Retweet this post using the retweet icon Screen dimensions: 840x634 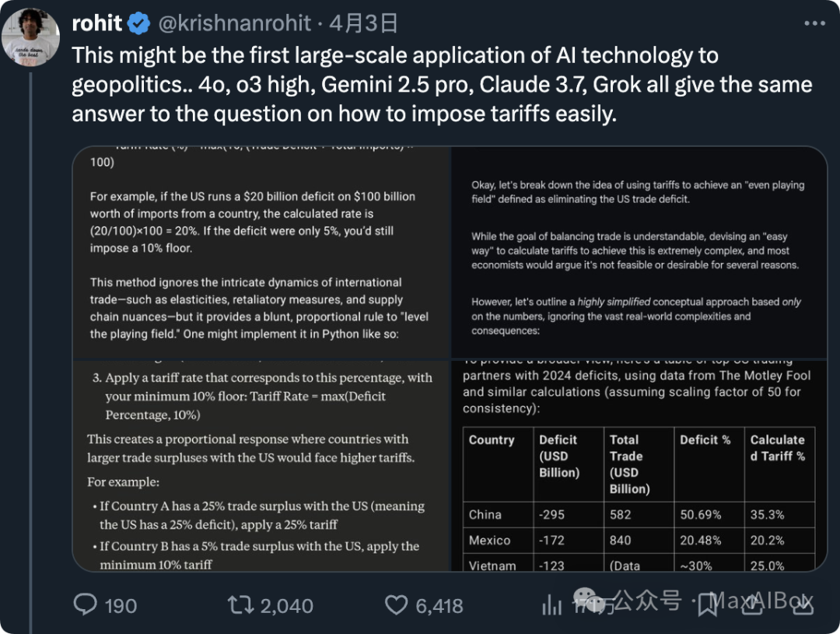(x=240, y=605)
